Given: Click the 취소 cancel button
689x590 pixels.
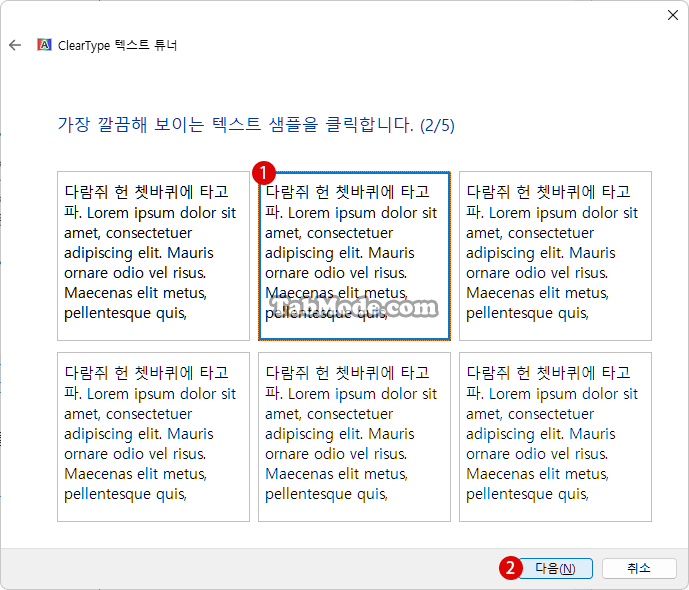Looking at the screenshot, I should click(x=639, y=568).
